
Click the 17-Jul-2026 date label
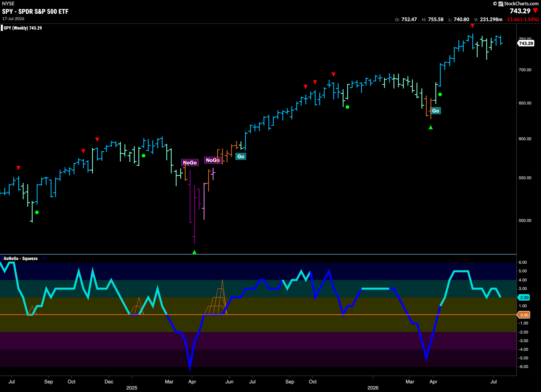click(x=13, y=19)
